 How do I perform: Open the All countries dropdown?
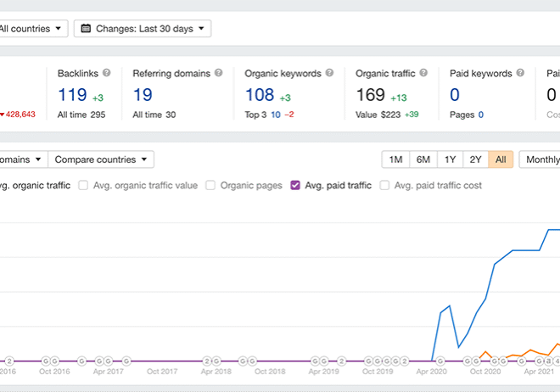click(x=32, y=29)
